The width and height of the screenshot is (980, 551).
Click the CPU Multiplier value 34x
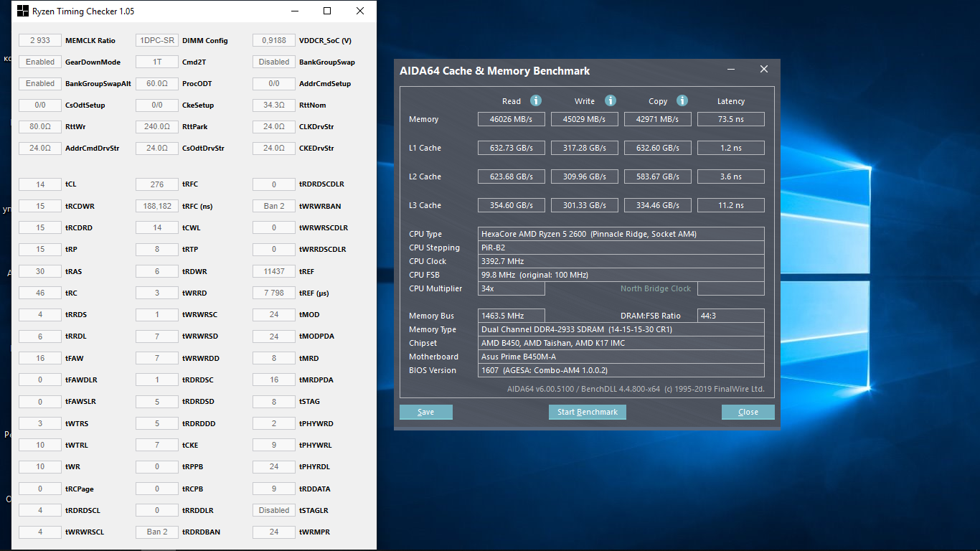coord(512,288)
